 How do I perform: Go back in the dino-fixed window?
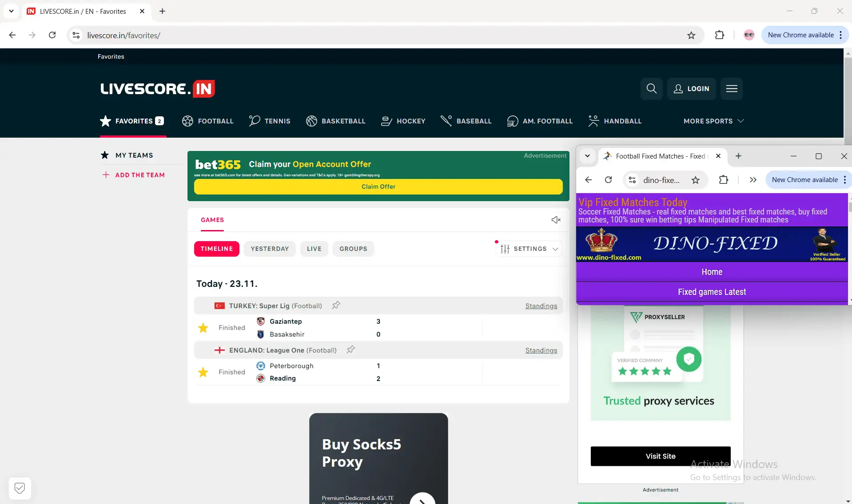coord(589,180)
